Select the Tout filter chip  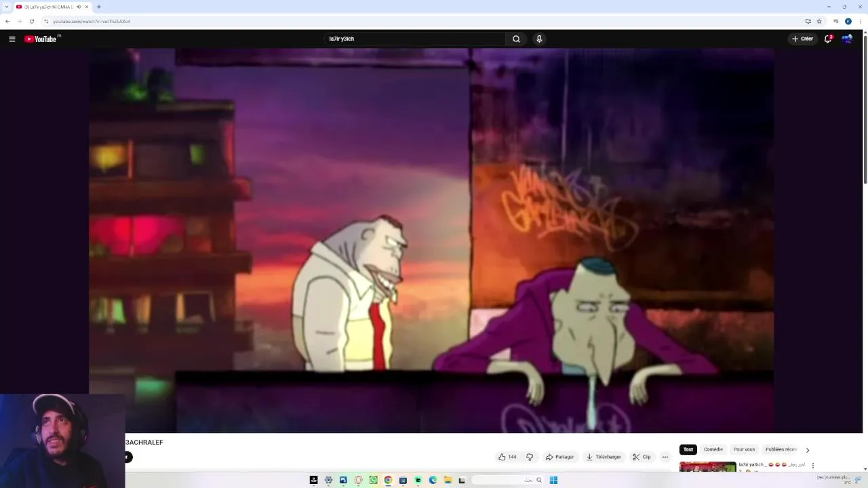(x=688, y=449)
